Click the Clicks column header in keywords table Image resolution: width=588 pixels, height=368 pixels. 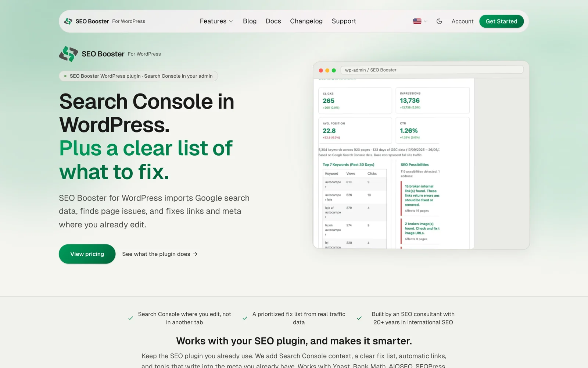[x=372, y=174]
